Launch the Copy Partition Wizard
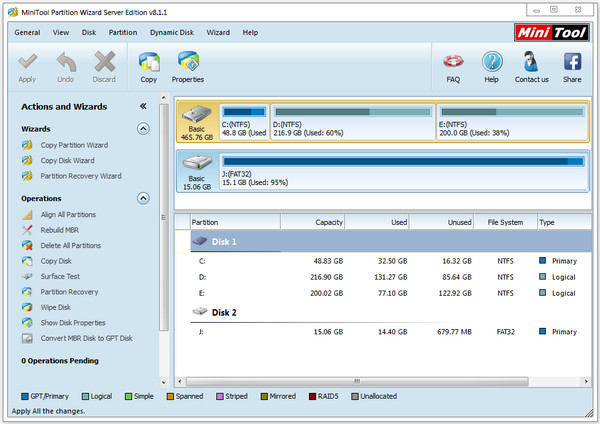This screenshot has height=424, width=600. click(x=73, y=145)
